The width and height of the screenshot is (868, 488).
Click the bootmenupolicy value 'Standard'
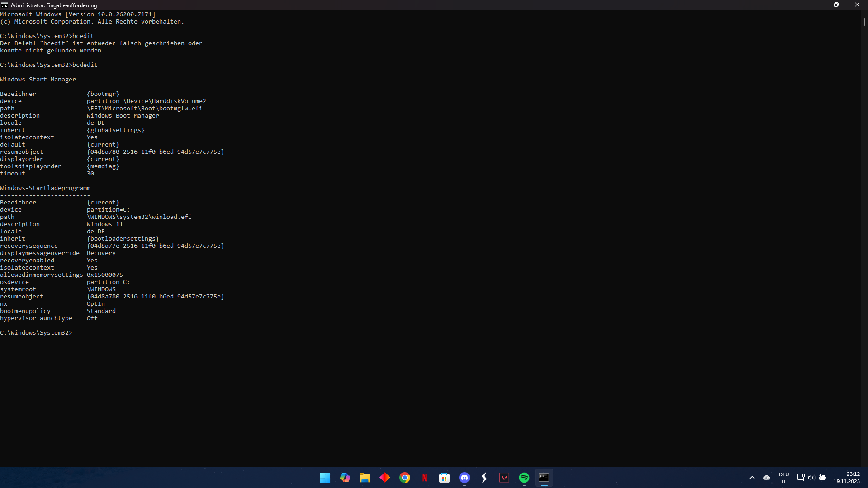click(x=101, y=311)
